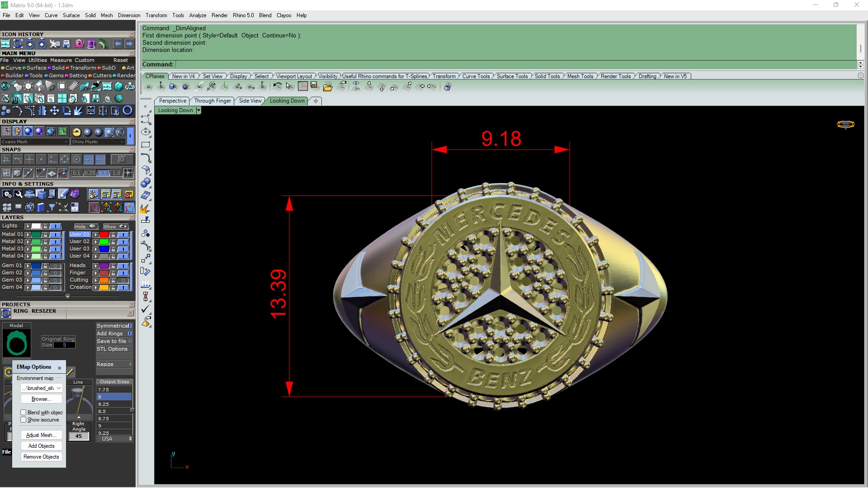Open the Analyze menu
Screen dimensions: 868x488
[x=198, y=15]
